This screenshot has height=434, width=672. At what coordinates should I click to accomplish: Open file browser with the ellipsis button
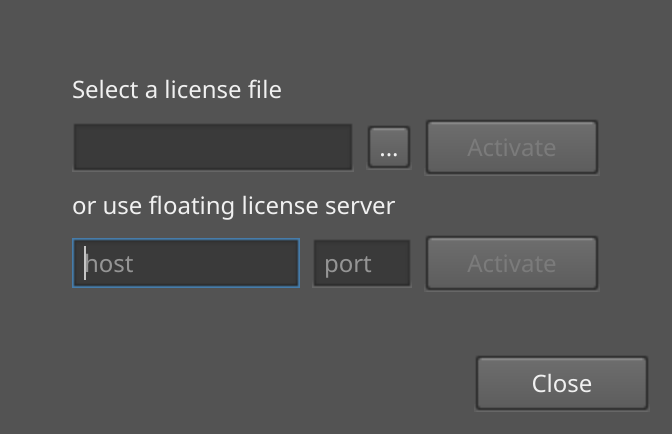[x=389, y=148]
